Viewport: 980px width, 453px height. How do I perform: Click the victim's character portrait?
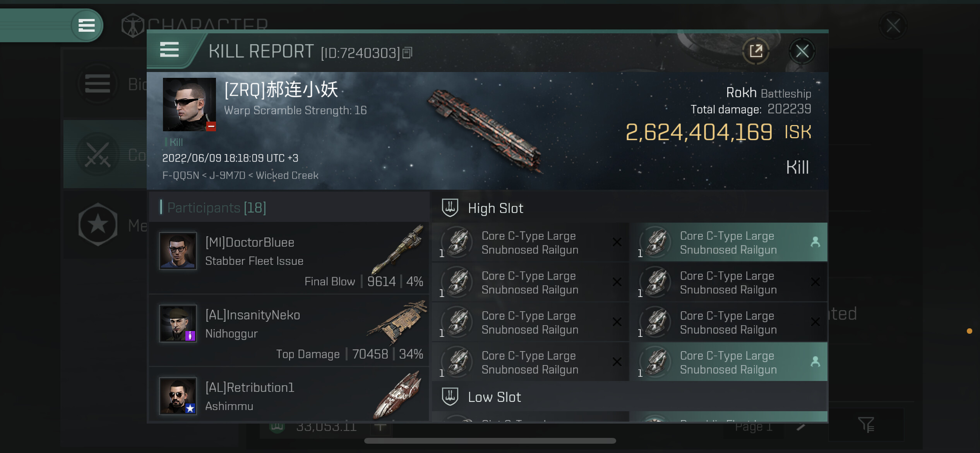tap(189, 105)
